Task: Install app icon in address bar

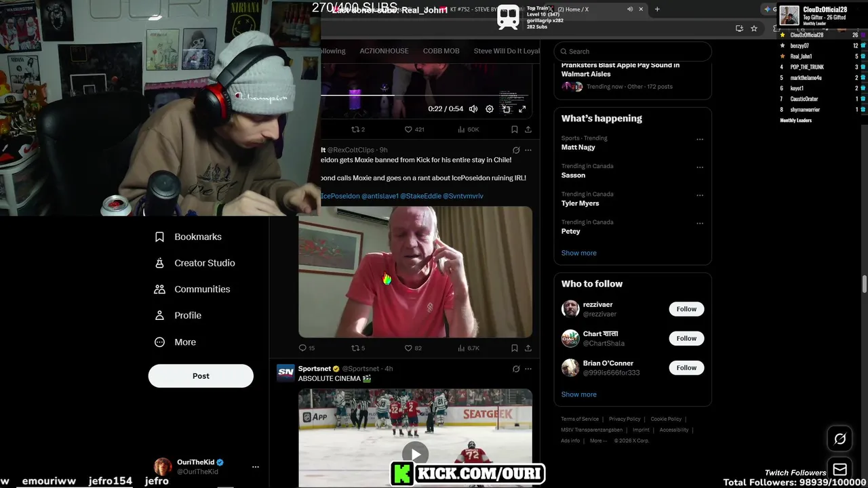Action: click(x=739, y=28)
